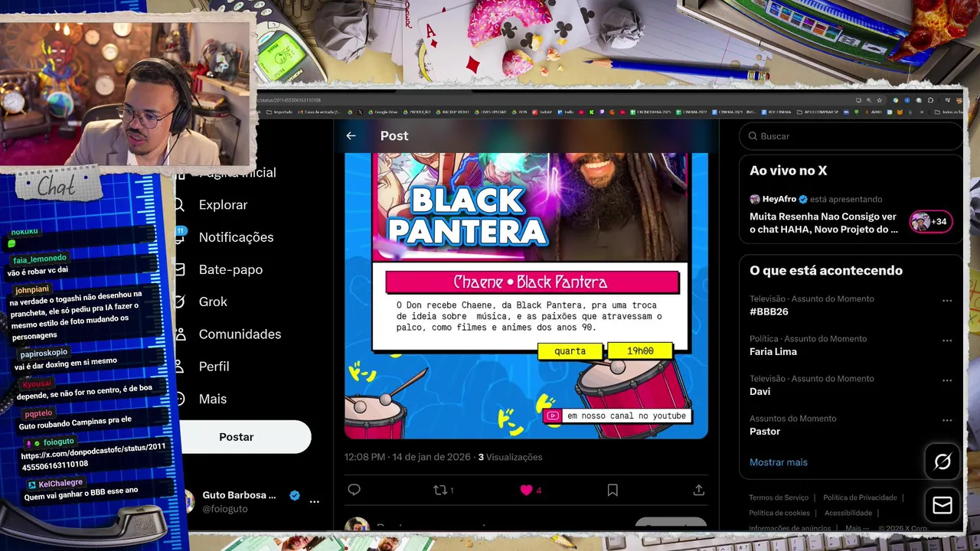
Task: Click the retweet count of 1
Action: [x=451, y=491]
